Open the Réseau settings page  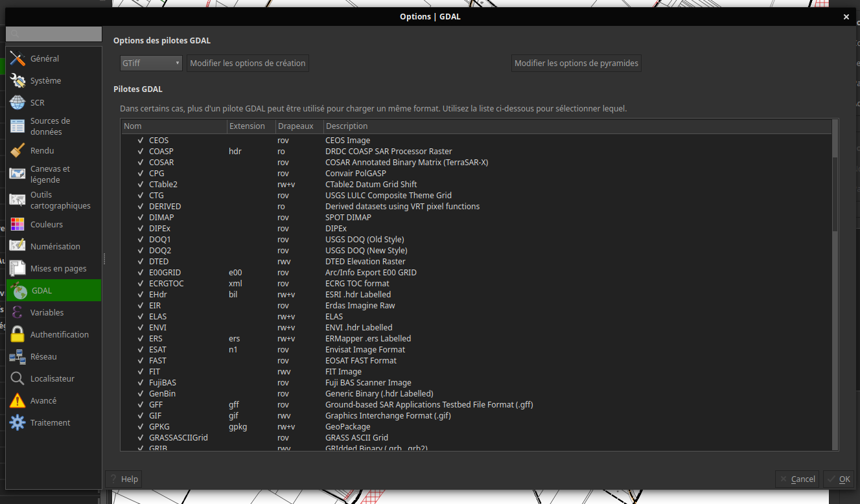(54, 356)
